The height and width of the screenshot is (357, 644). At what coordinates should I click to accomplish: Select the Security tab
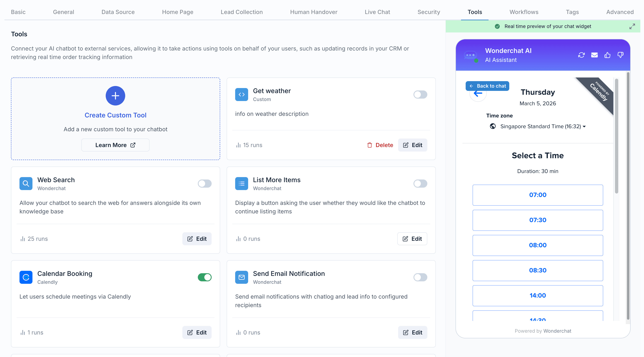(429, 12)
